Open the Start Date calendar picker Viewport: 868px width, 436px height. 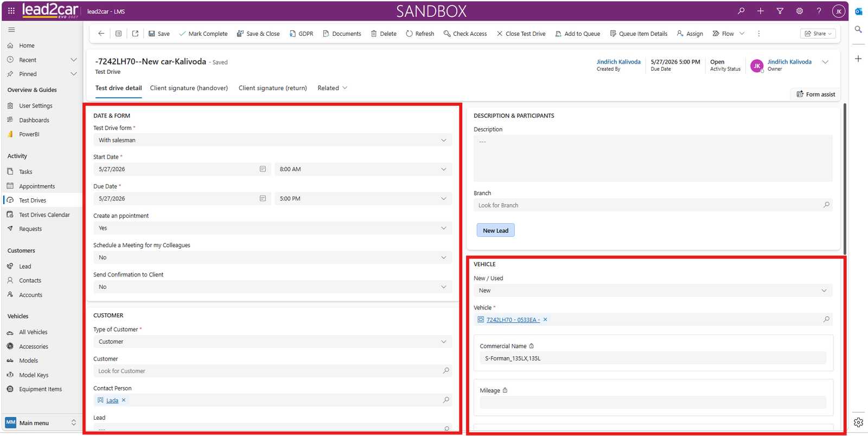click(263, 169)
